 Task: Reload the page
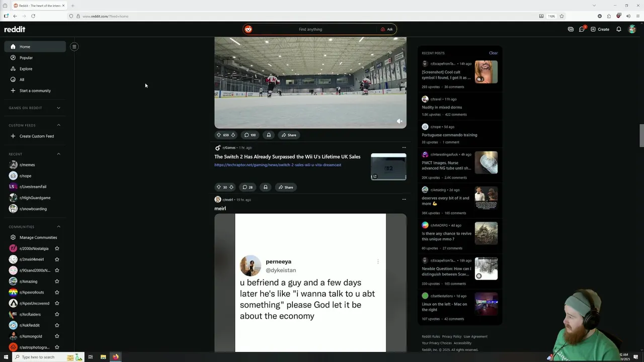click(33, 16)
